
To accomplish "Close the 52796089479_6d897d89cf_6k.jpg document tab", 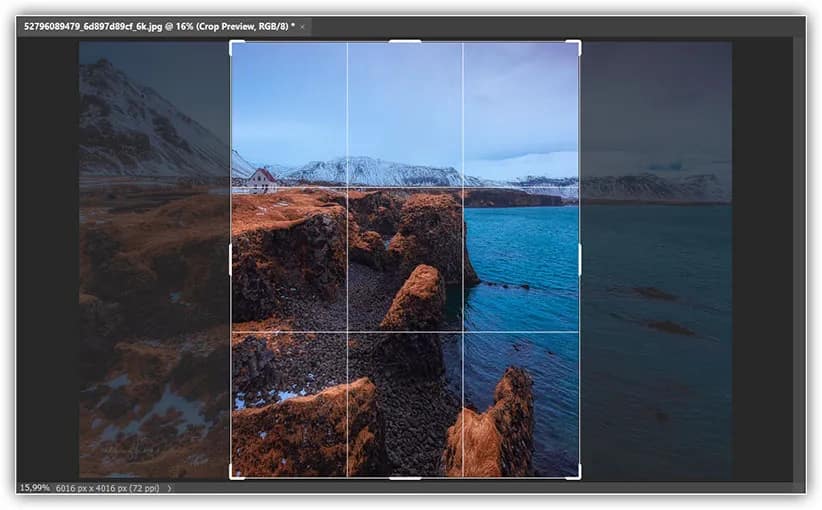I will point(302,27).
